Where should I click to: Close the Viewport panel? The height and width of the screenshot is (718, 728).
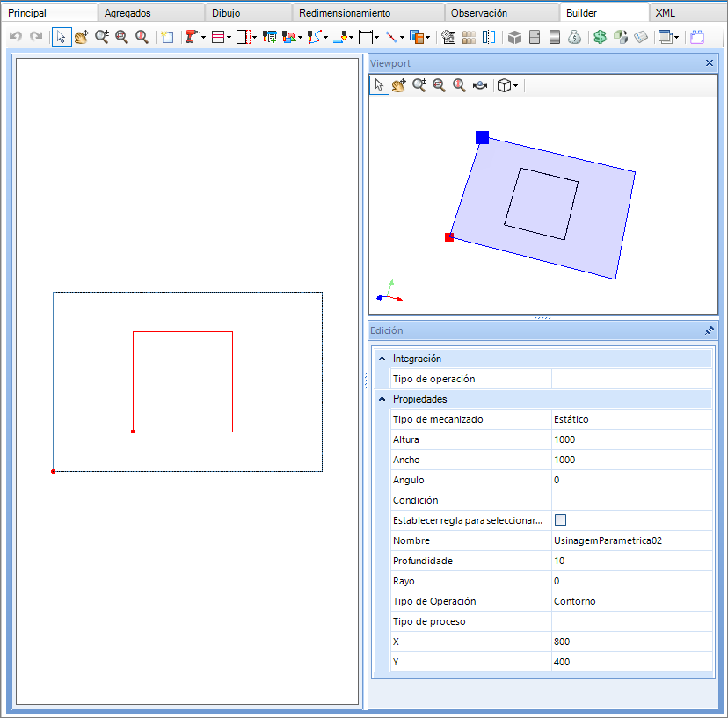[709, 62]
